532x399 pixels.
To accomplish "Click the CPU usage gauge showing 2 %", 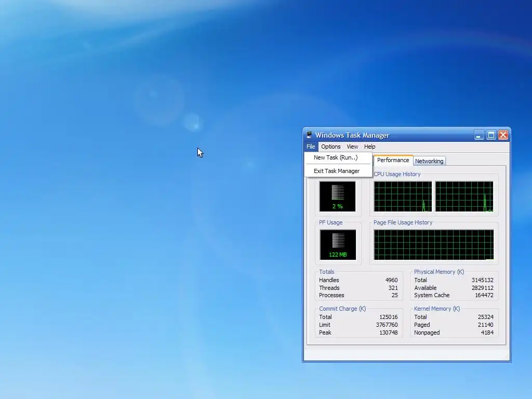I will (337, 196).
